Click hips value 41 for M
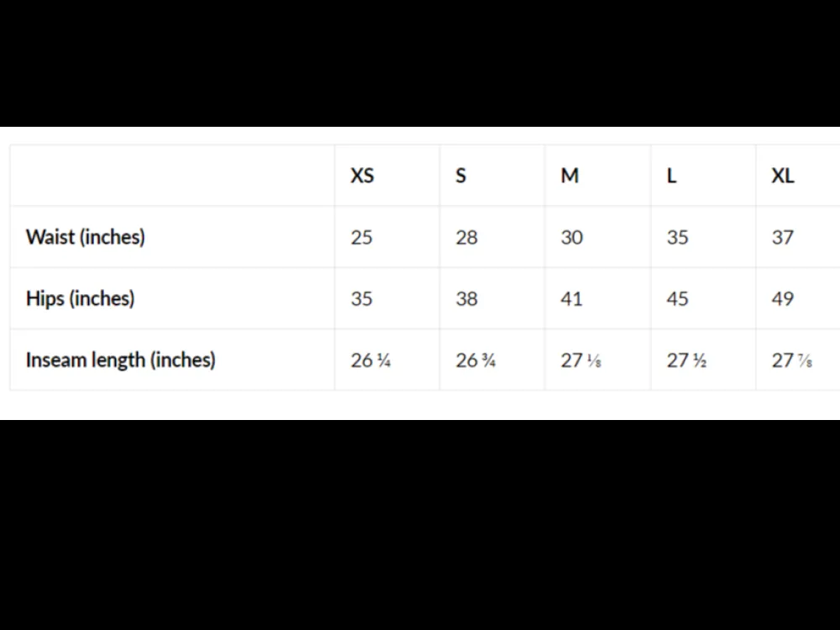 [571, 298]
